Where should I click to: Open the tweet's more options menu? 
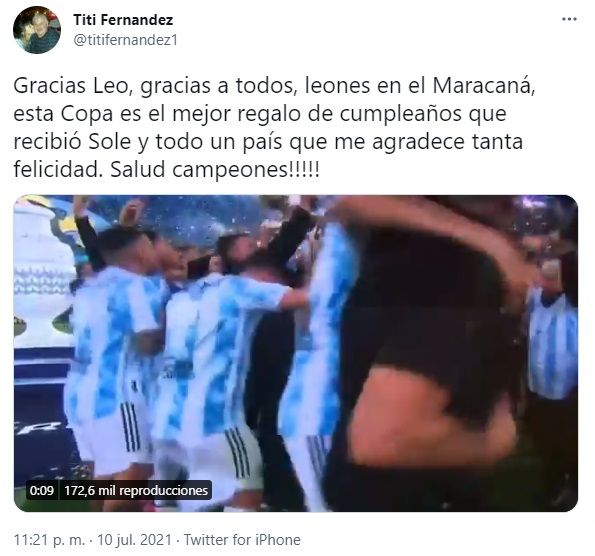569,19
